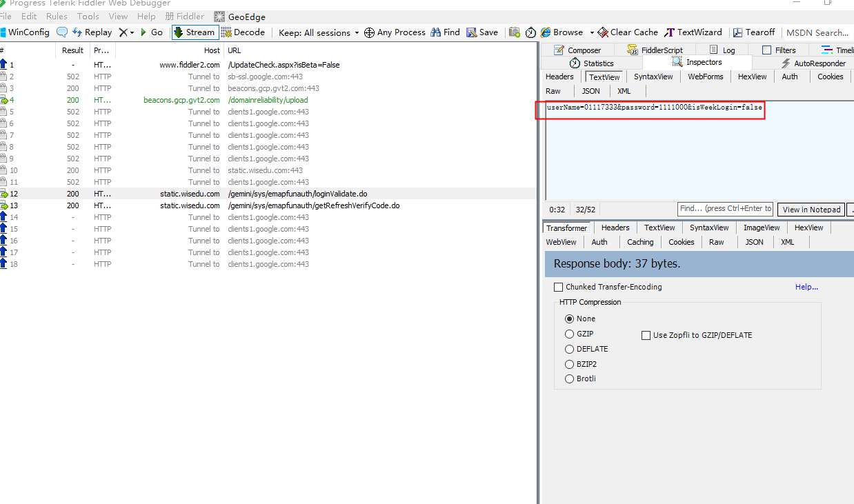Select the request Headers inspector tab
854x504 pixels.
point(559,77)
